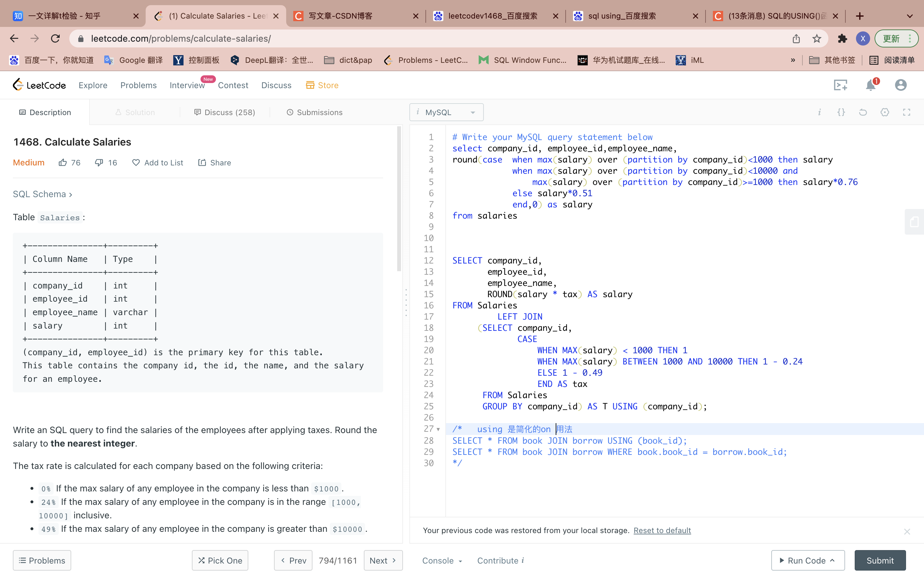
Task: Open the editor settings gear icon
Action: (x=885, y=112)
